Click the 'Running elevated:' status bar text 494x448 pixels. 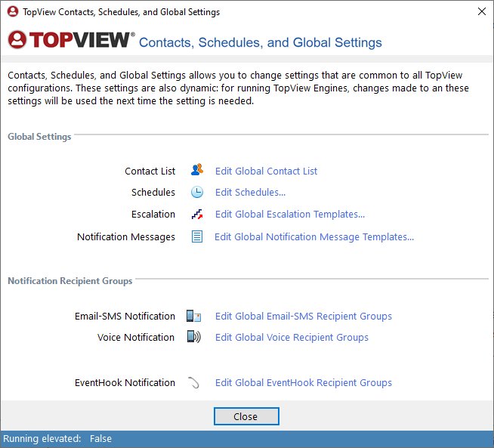tap(42, 438)
